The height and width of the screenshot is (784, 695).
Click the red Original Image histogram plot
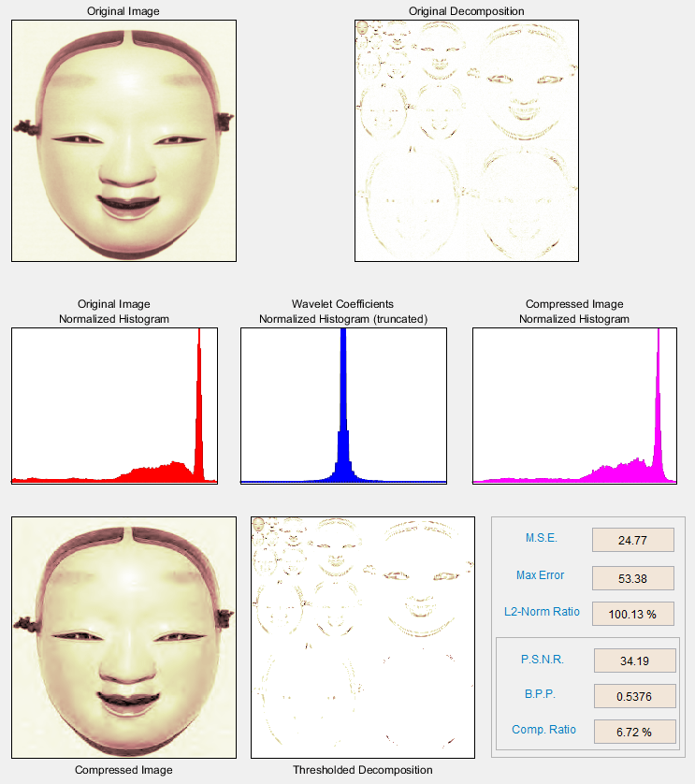pyautogui.click(x=114, y=406)
